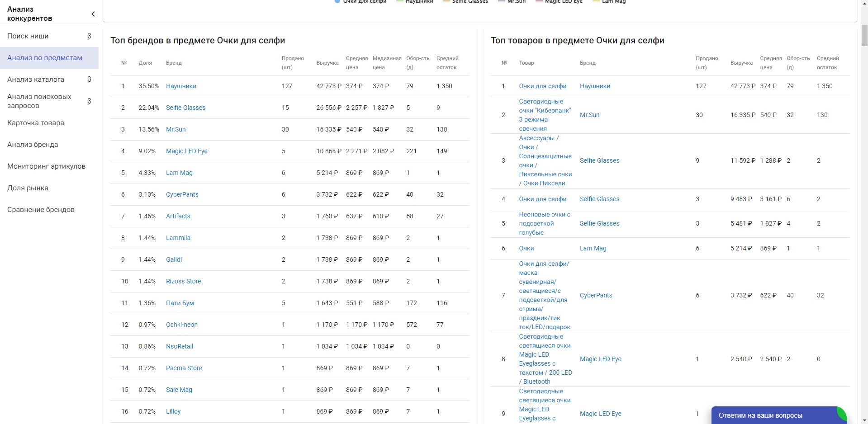Open the Selfie Glasses brand in row 5 of Топ товаров

[599, 223]
